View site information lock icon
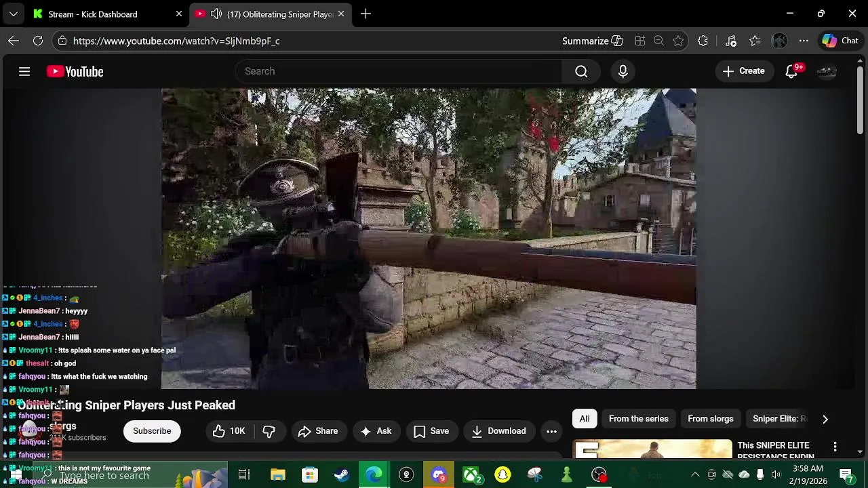This screenshot has width=868, height=488. coord(62,41)
